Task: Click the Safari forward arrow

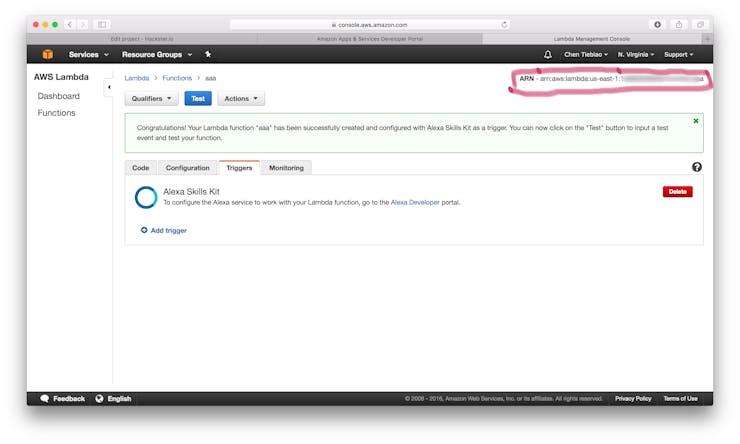Action: pyautogui.click(x=83, y=25)
